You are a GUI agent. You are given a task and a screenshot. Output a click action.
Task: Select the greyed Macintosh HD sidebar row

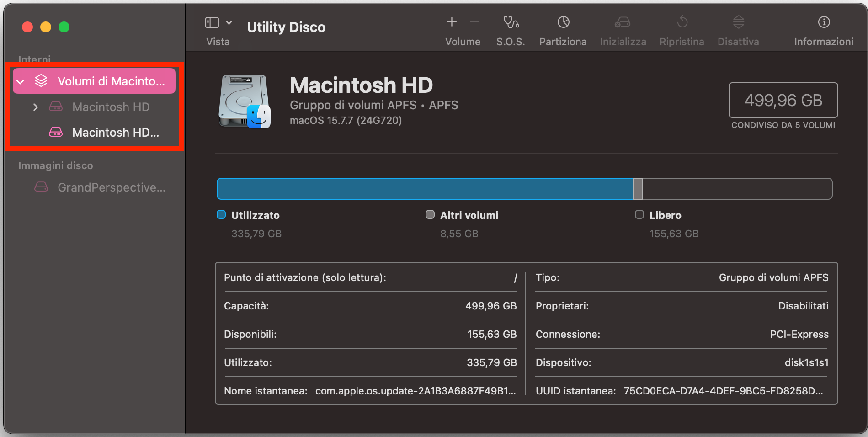click(x=94, y=107)
